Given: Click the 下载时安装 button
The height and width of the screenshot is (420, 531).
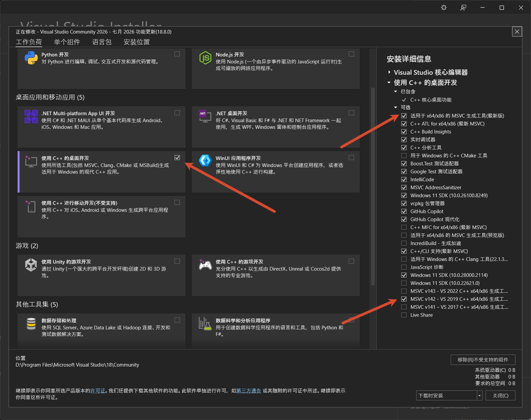Looking at the screenshot, I should tap(447, 395).
